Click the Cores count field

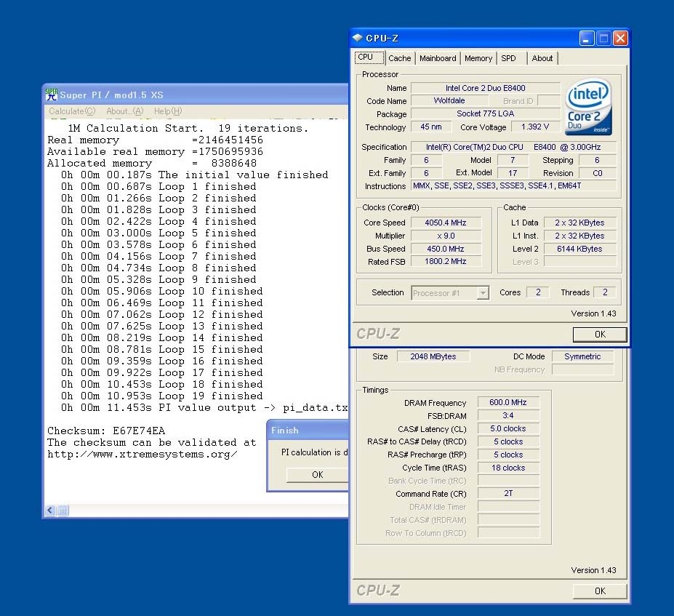538,292
